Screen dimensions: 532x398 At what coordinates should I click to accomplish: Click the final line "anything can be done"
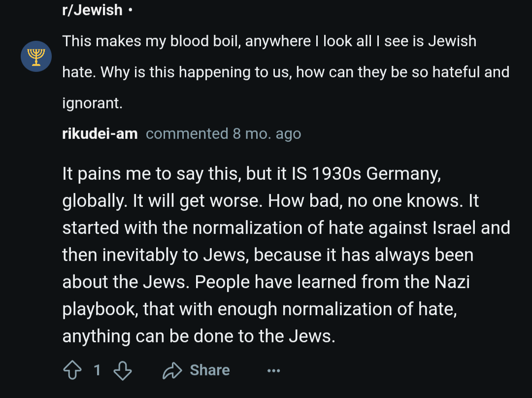[199, 336]
